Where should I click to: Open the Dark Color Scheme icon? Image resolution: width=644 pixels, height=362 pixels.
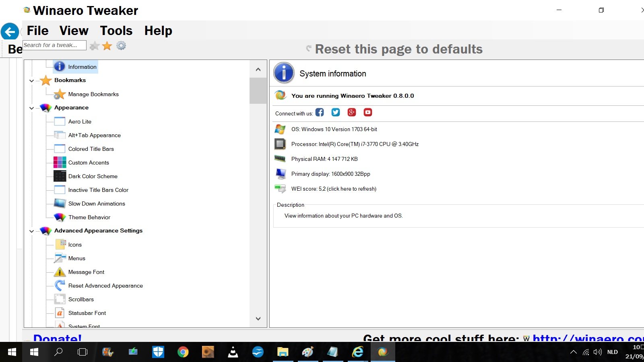tap(60, 176)
